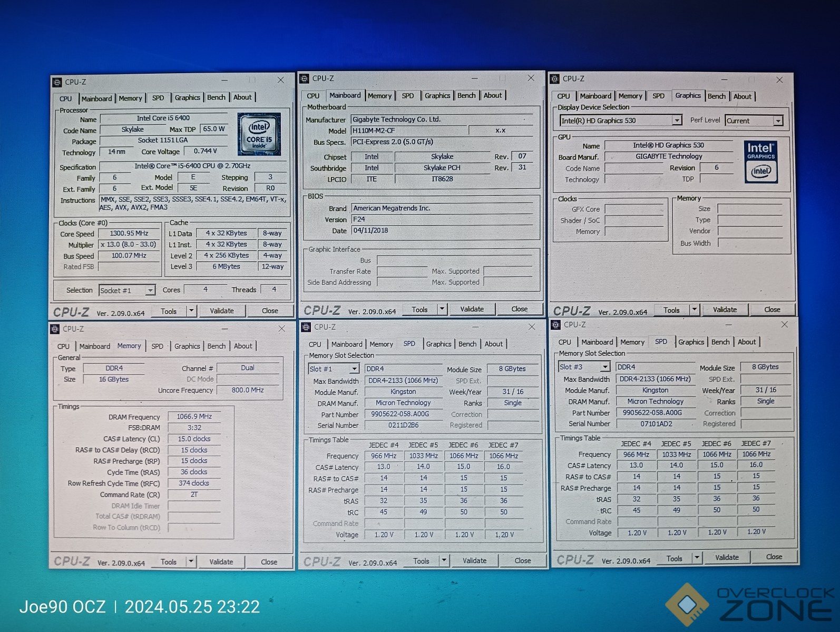Screen dimensions: 840x632
Task: Open the Bench tab in the Slot #1 SPD window
Action: 467,344
